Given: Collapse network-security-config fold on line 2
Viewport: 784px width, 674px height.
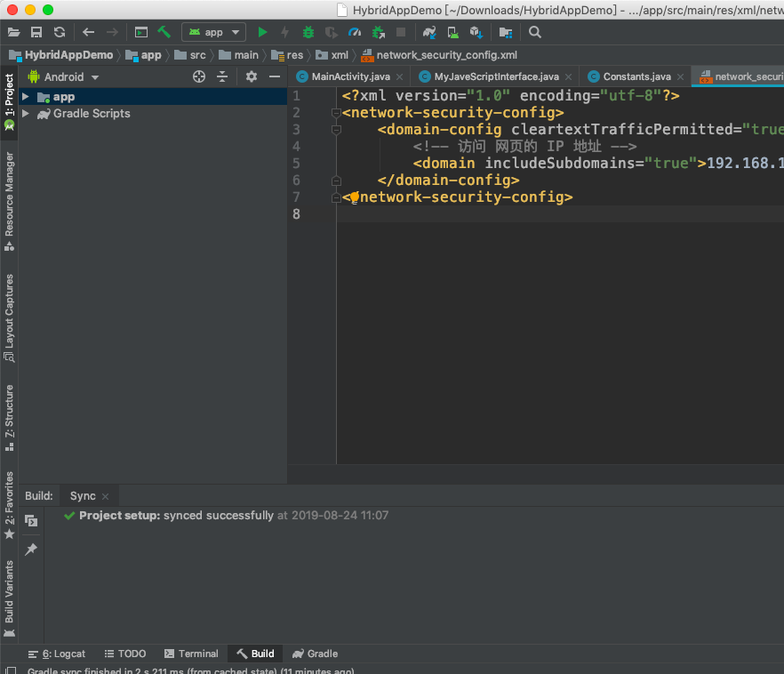Looking at the screenshot, I should click(x=337, y=113).
